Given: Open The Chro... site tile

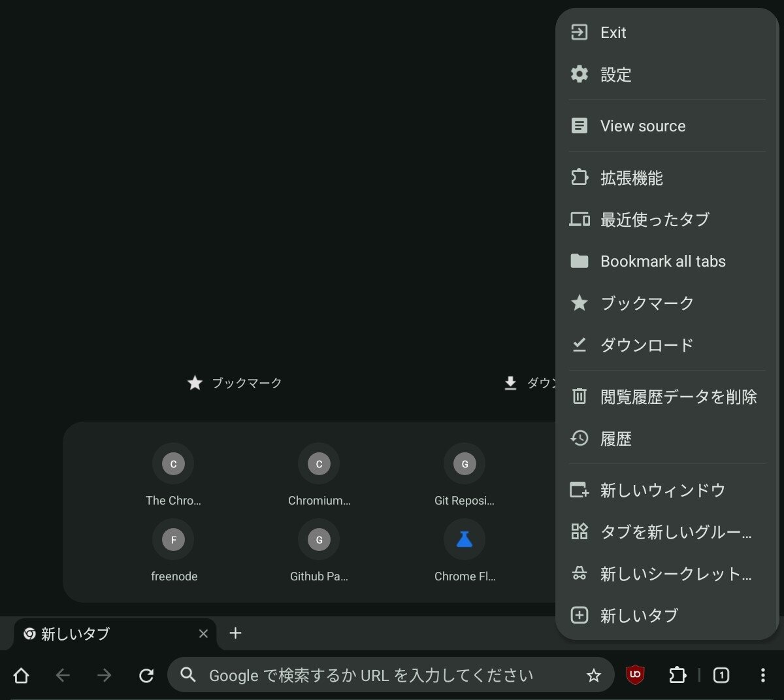Looking at the screenshot, I should [x=173, y=475].
